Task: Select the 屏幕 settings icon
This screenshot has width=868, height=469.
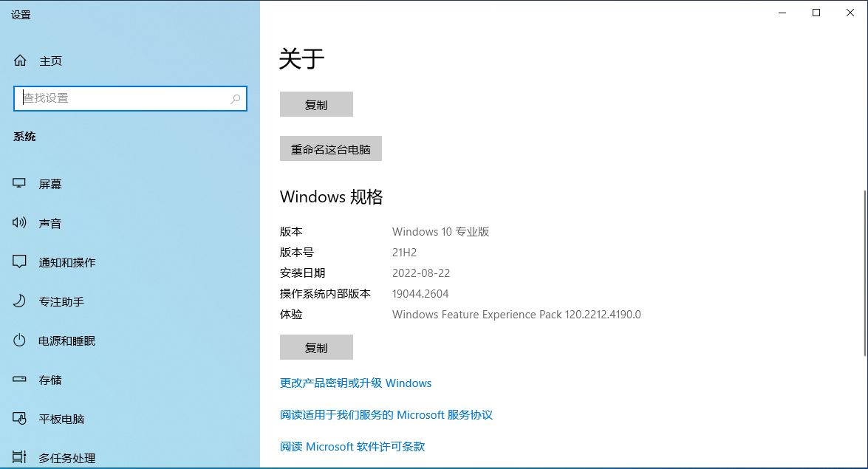Action: pyautogui.click(x=18, y=184)
